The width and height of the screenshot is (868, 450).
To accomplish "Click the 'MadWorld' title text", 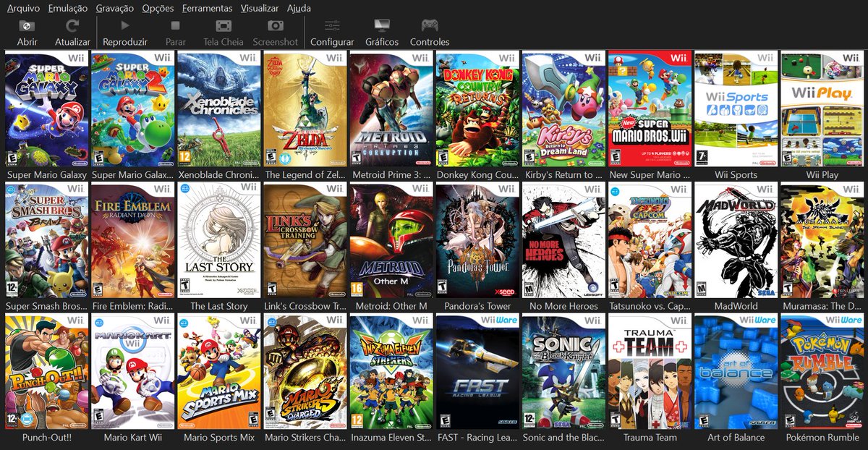I will (x=736, y=306).
